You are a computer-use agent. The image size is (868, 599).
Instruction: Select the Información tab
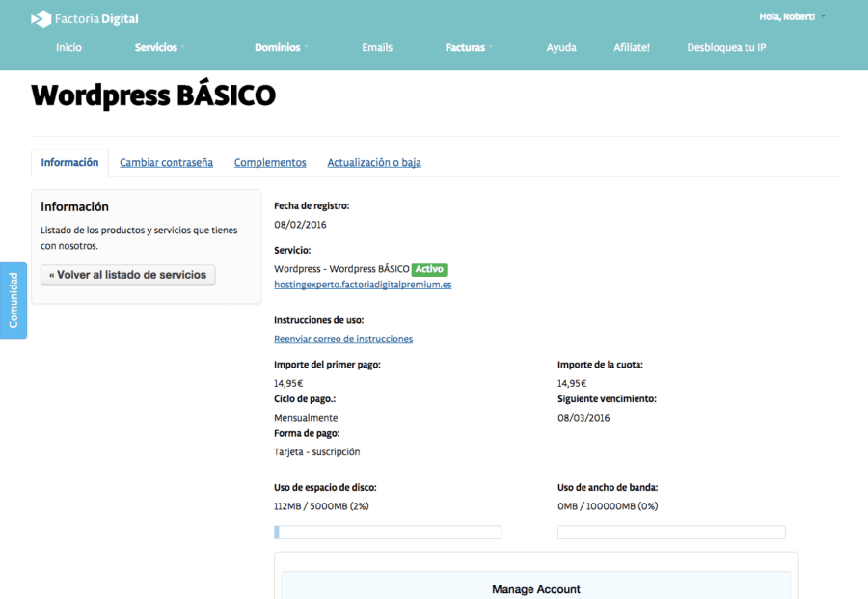(x=69, y=163)
